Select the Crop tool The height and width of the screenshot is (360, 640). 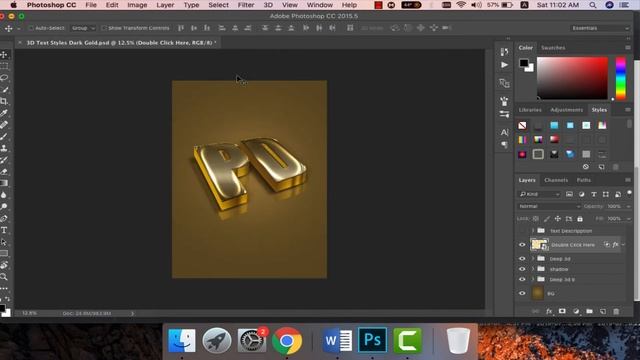pyautogui.click(x=4, y=101)
